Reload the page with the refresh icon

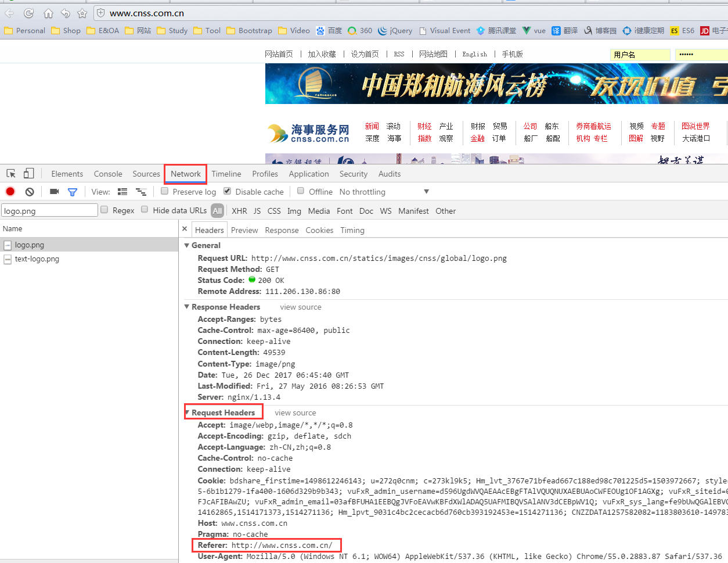click(x=28, y=13)
